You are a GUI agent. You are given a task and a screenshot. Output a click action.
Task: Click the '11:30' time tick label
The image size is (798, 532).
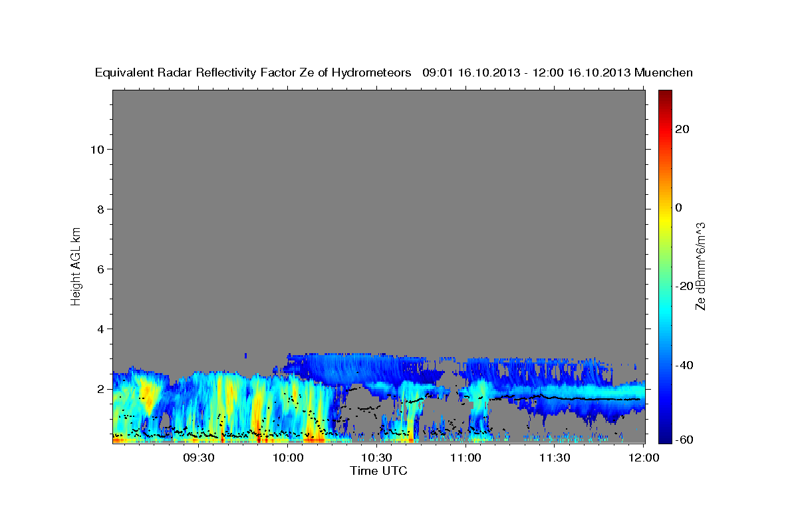[555, 458]
